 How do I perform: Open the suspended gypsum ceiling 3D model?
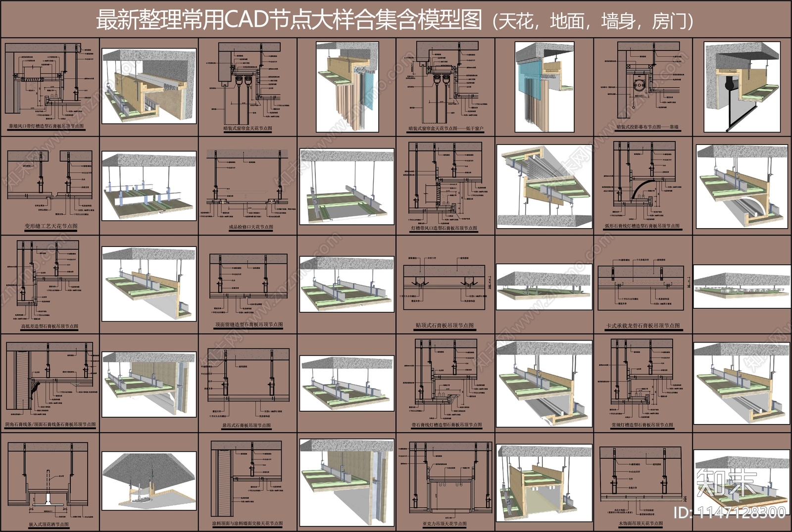point(347,383)
